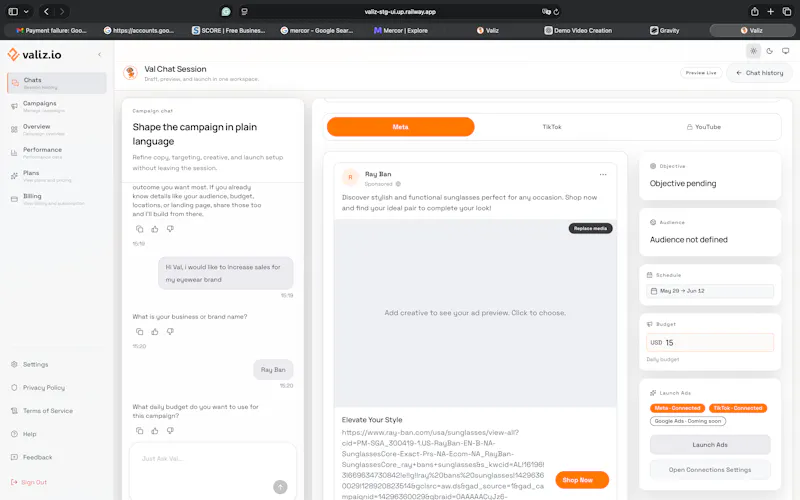Image resolution: width=800 pixels, height=500 pixels.
Task: Click the Audience not defined card
Action: [710, 233]
